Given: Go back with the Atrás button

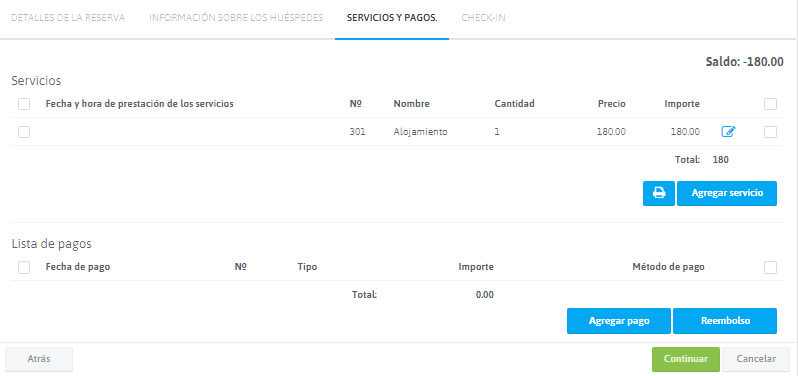Looking at the screenshot, I should click(x=39, y=359).
